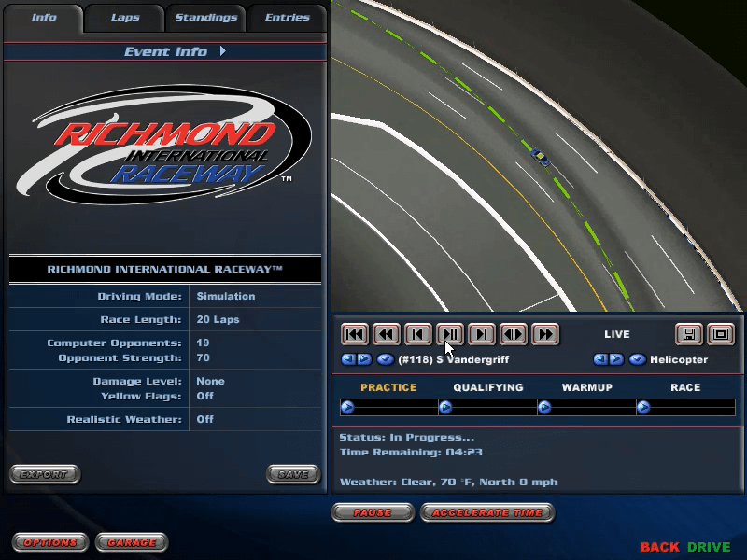Click the Computer Opponents value 19
Image resolution: width=747 pixels, height=560 pixels.
click(x=203, y=343)
